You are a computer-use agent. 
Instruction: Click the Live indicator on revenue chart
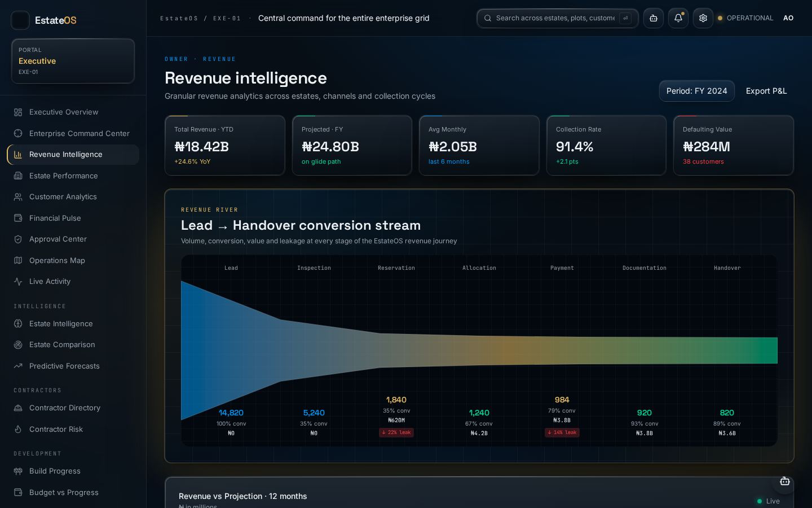coord(768,501)
